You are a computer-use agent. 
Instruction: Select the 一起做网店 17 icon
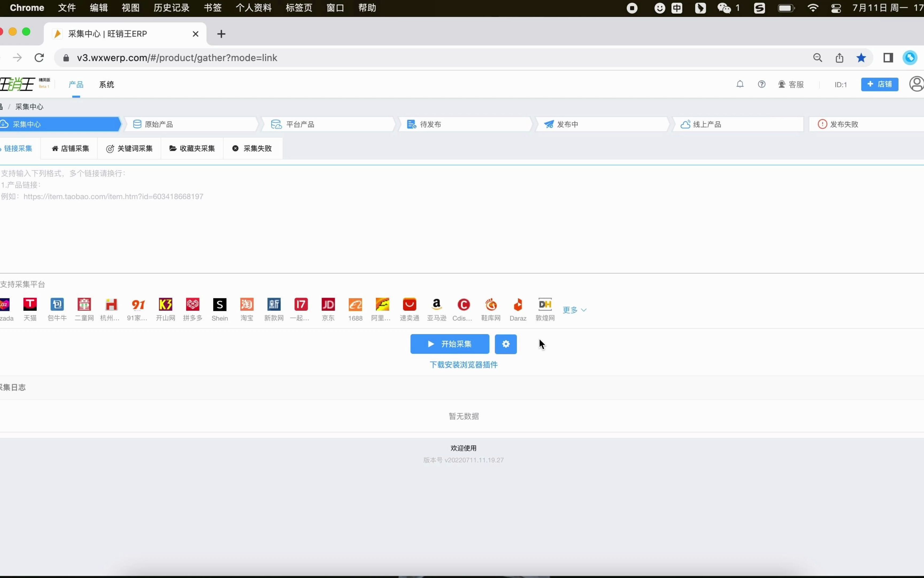(x=301, y=305)
